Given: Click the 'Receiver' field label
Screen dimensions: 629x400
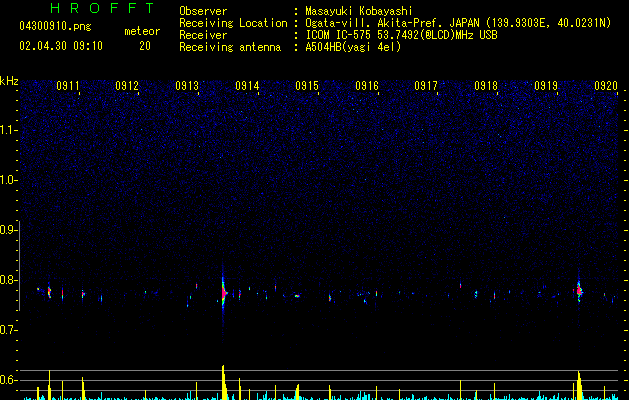Looking at the screenshot, I should [x=203, y=35].
